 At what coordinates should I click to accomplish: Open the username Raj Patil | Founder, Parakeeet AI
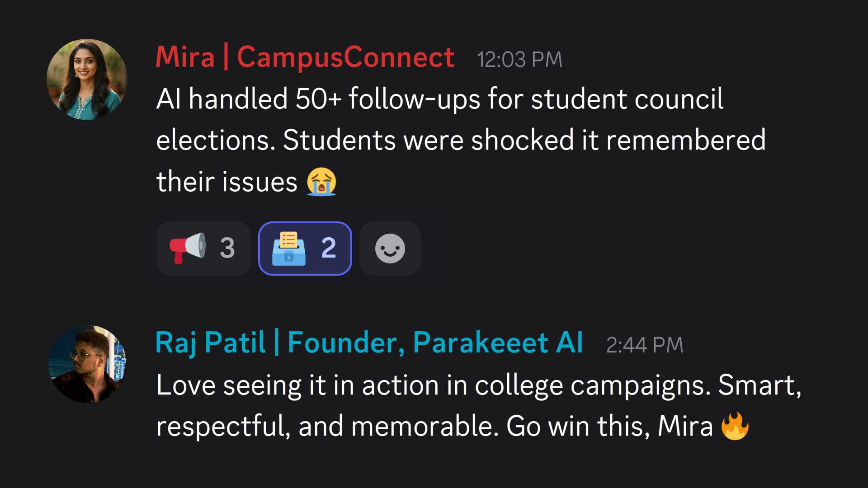pos(369,343)
